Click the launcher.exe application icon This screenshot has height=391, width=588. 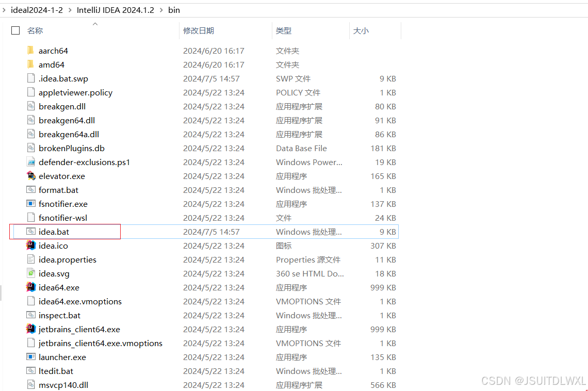31,356
